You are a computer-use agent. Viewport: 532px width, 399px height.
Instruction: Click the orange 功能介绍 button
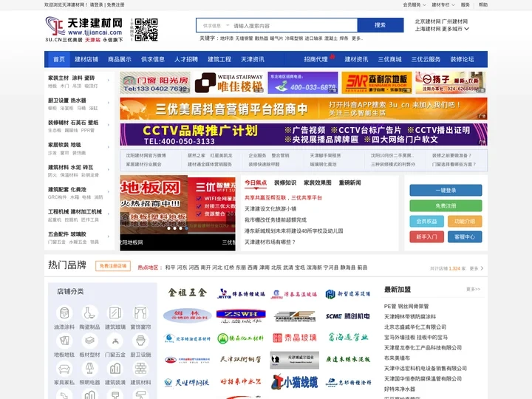[465, 221]
